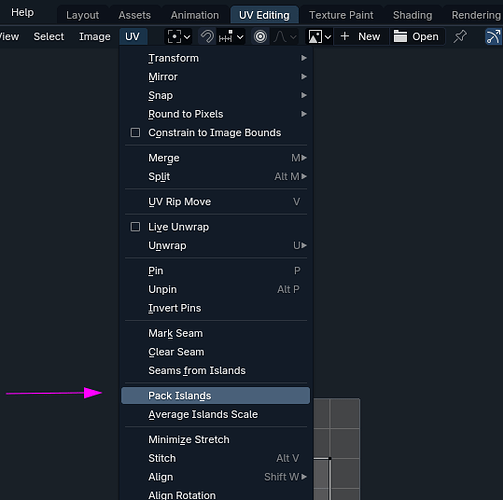Click the plus icon beside New
The height and width of the screenshot is (500, 503).
pos(345,36)
